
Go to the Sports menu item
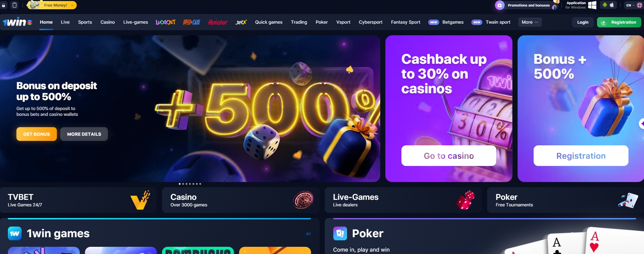[x=85, y=22]
